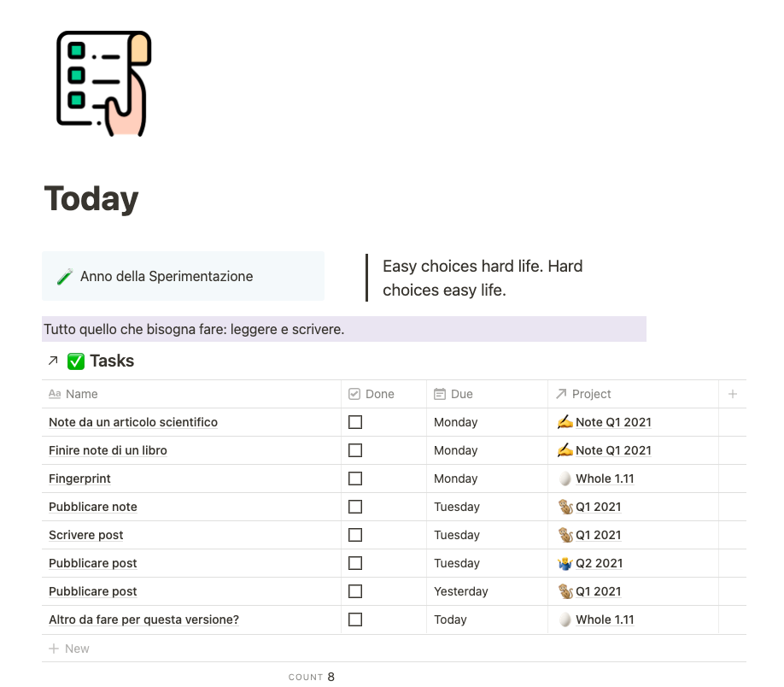The image size is (784, 687).
Task: Tick checkbox for Note da un articolo scientifico
Action: tap(355, 422)
